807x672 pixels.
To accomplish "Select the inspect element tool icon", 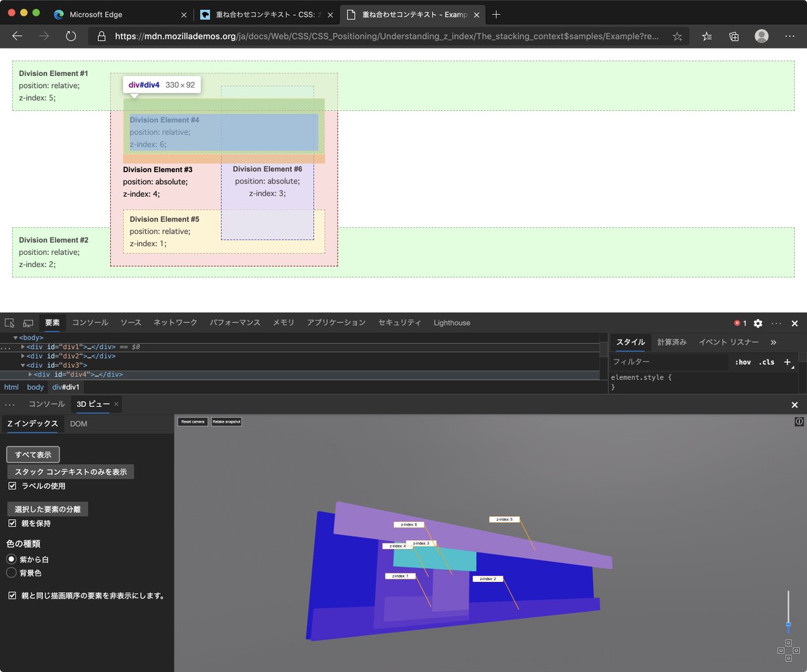I will pos(9,323).
